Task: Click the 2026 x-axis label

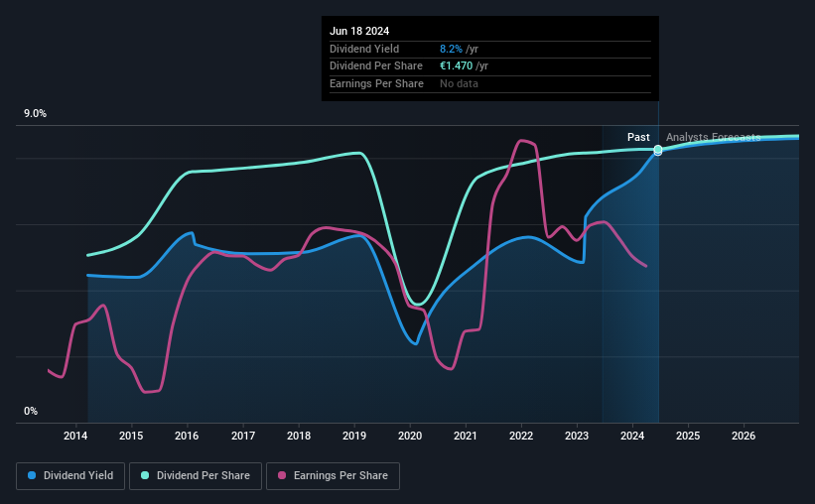Action: (x=744, y=436)
